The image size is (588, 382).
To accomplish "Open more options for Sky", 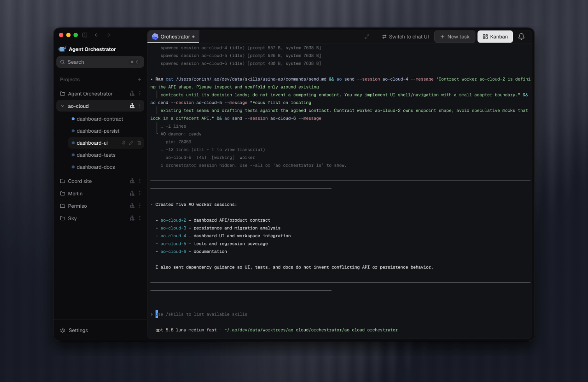I will point(140,218).
